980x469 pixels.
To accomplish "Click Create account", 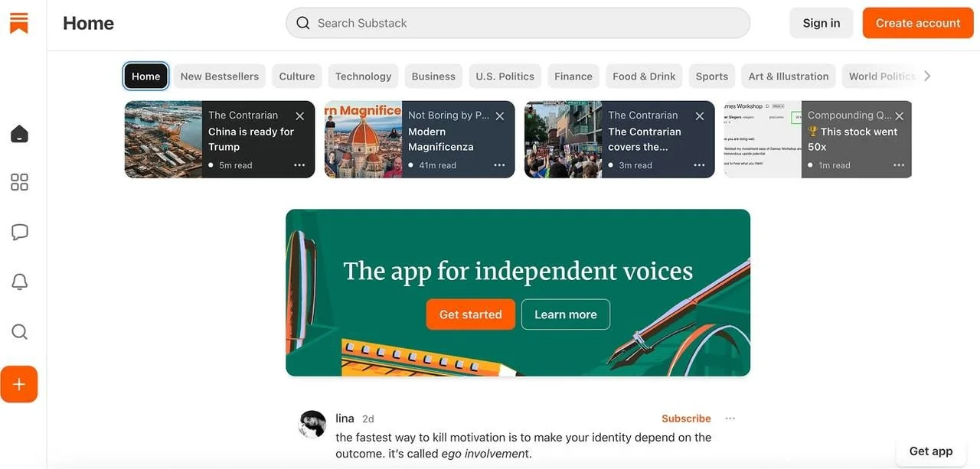I will 917,22.
